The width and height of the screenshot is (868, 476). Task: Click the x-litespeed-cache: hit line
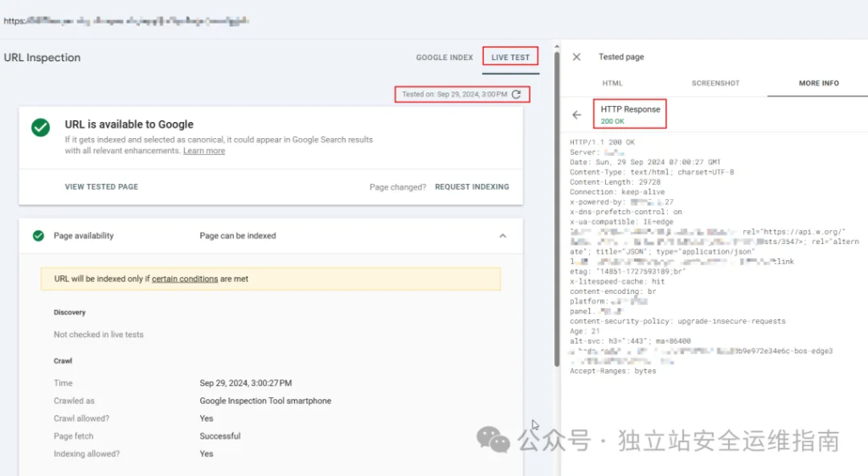pos(617,281)
